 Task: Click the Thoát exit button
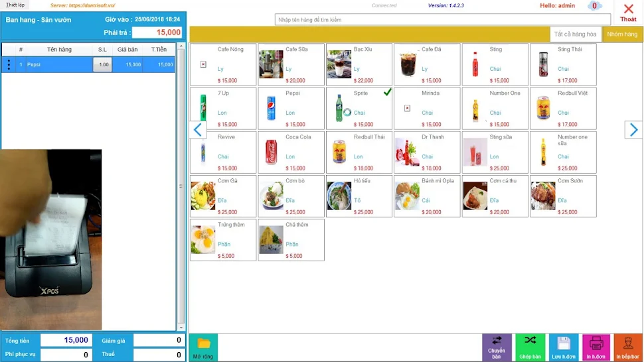tap(628, 13)
